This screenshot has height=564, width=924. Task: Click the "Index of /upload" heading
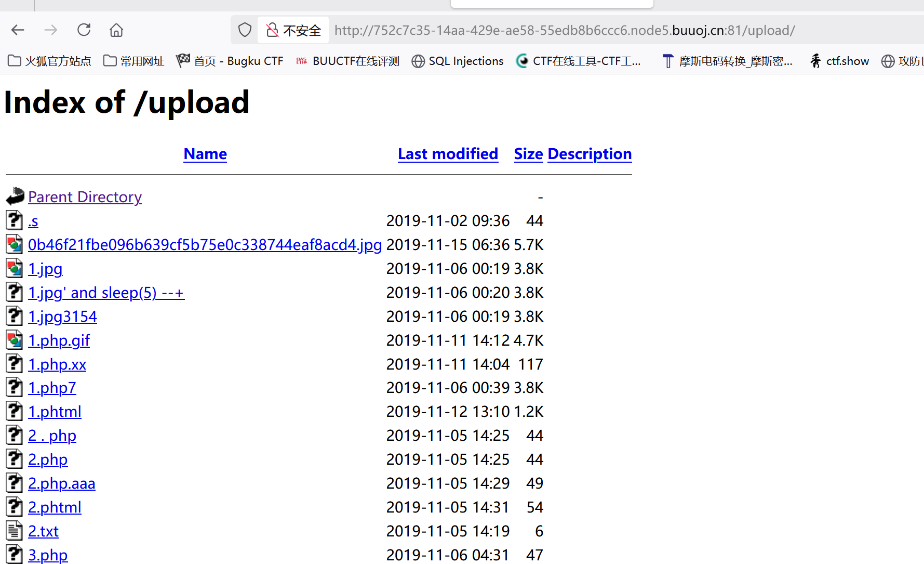127,102
